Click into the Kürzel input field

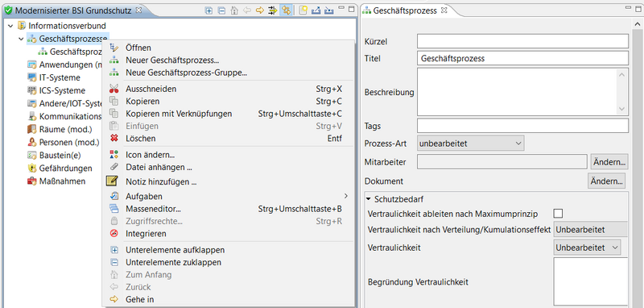click(x=522, y=41)
